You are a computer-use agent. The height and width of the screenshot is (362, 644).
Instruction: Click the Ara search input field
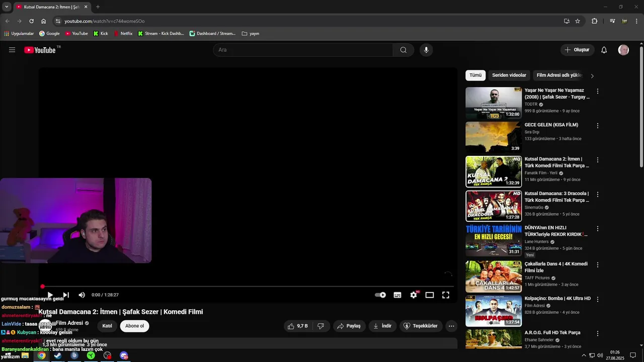pos(303,50)
